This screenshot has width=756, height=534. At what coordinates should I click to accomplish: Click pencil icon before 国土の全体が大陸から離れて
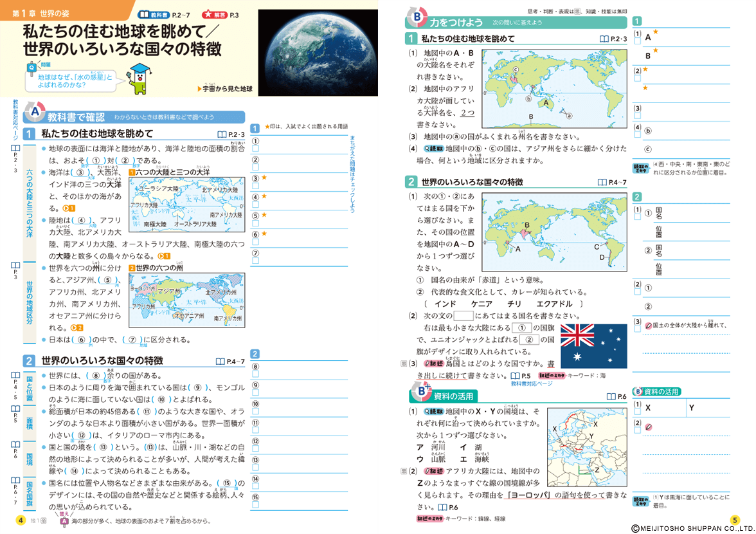(648, 326)
